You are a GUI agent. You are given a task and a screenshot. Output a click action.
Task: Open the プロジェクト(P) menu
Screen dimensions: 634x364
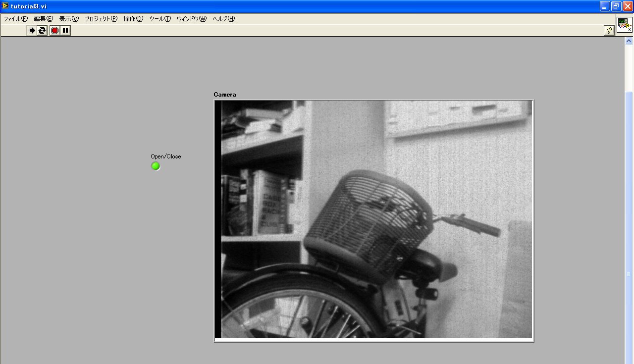tap(101, 19)
